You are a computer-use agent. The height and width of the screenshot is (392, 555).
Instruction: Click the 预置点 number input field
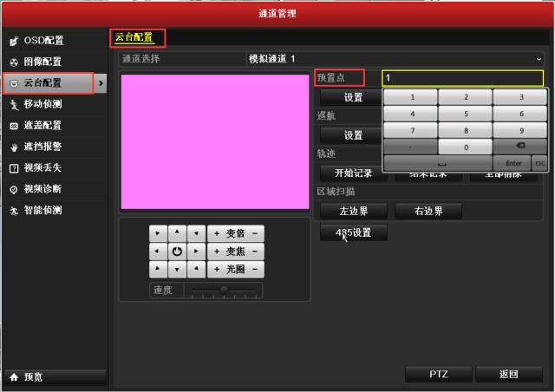(x=463, y=78)
